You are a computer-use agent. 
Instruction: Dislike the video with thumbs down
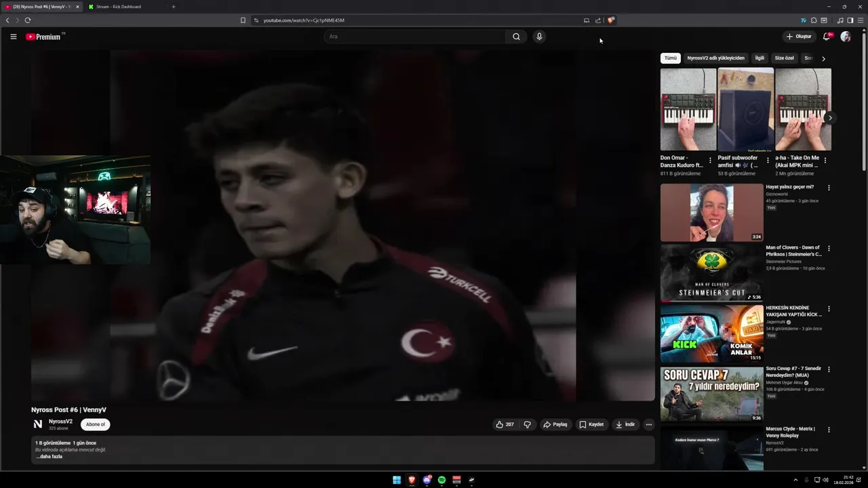(527, 424)
